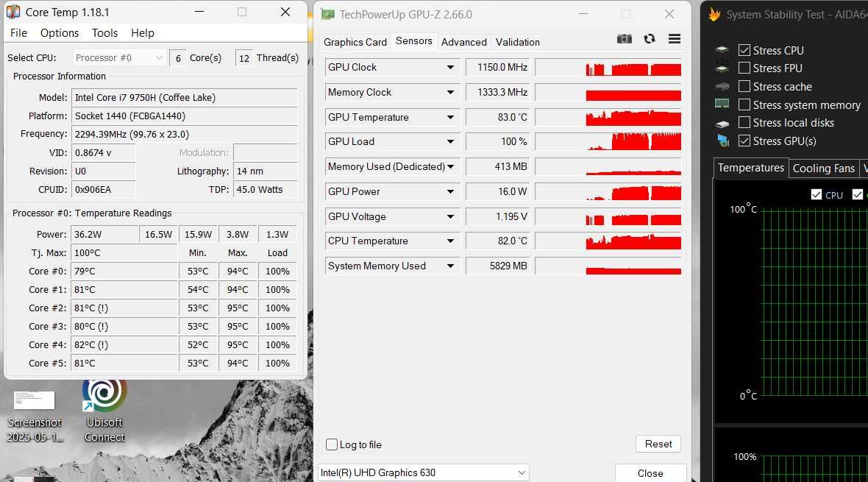Image resolution: width=868 pixels, height=482 pixels.
Task: Open the Intel(R) UHD Graphics 630 selector
Action: pyautogui.click(x=424, y=472)
